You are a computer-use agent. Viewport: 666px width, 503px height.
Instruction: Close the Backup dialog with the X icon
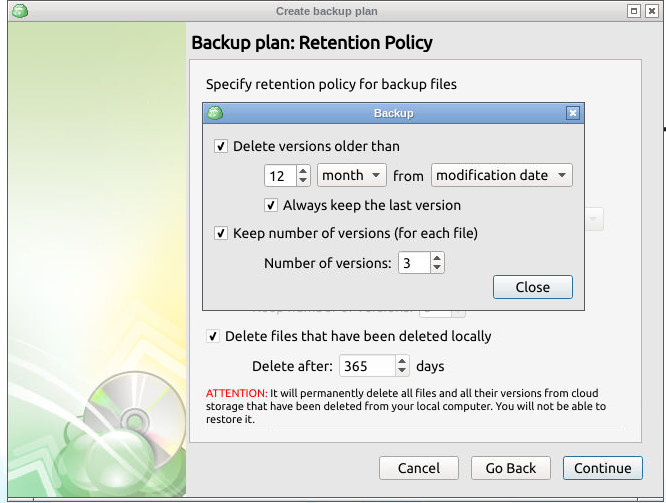(x=573, y=113)
